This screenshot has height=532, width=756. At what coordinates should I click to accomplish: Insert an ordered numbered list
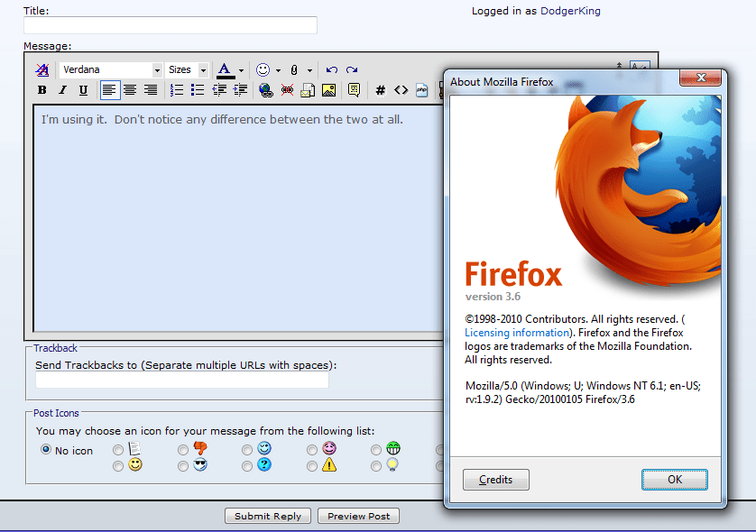click(x=177, y=90)
